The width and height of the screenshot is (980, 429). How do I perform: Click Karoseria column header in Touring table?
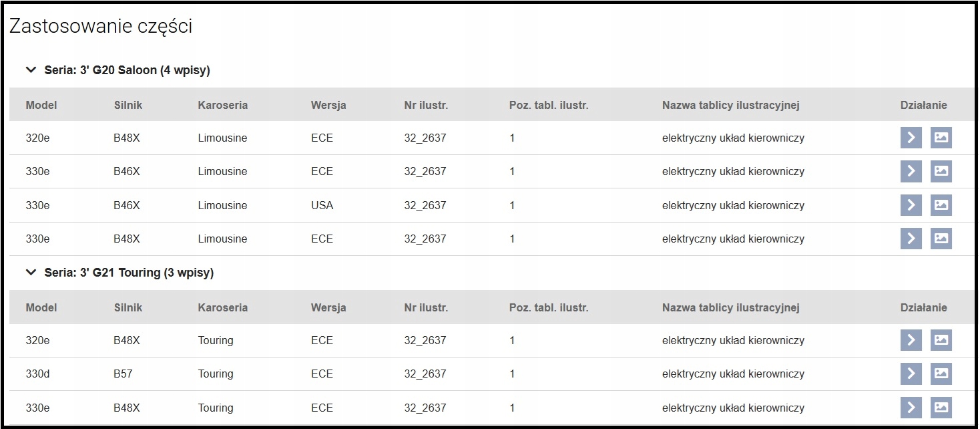[222, 307]
